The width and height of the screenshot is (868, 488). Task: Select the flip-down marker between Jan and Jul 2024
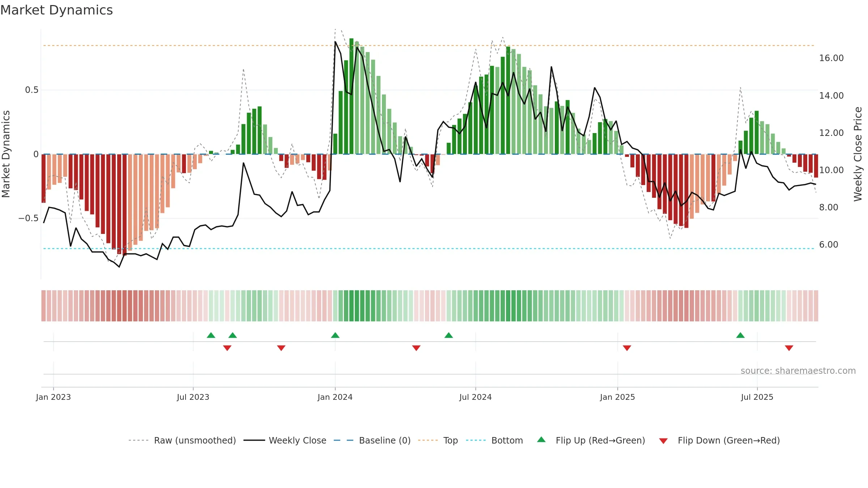[x=416, y=348]
